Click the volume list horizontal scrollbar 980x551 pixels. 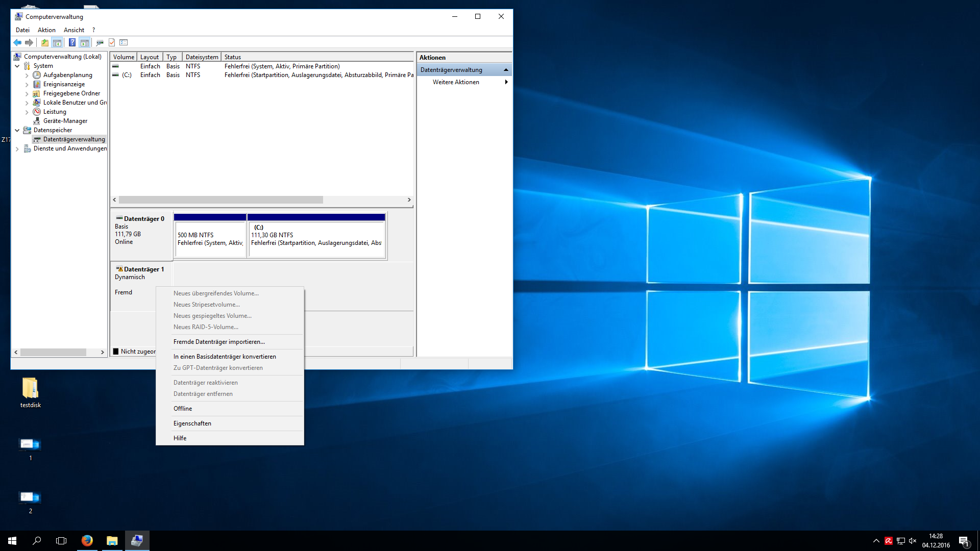(x=220, y=200)
